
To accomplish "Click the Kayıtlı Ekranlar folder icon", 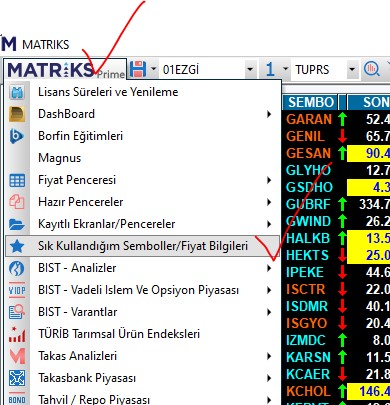I will [x=17, y=224].
